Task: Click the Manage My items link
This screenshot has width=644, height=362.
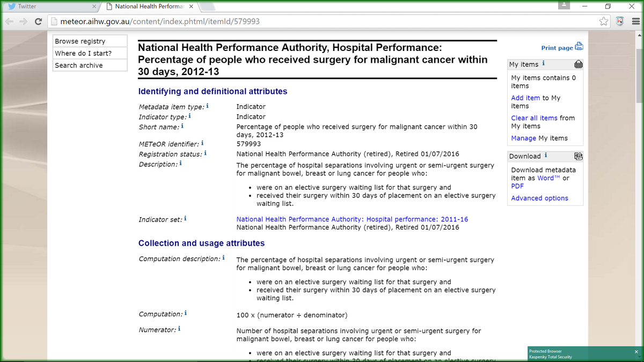Action: (x=524, y=138)
